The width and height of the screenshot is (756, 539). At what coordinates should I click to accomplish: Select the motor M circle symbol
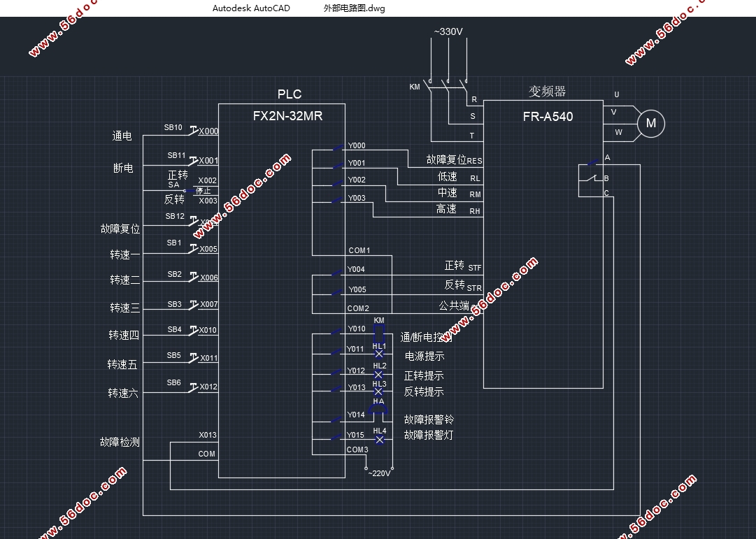point(651,124)
